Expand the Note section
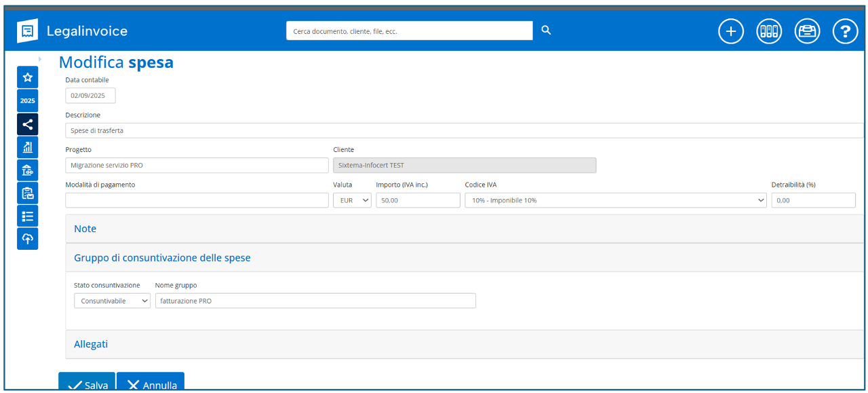Screen dimensions: 868x393 85,229
